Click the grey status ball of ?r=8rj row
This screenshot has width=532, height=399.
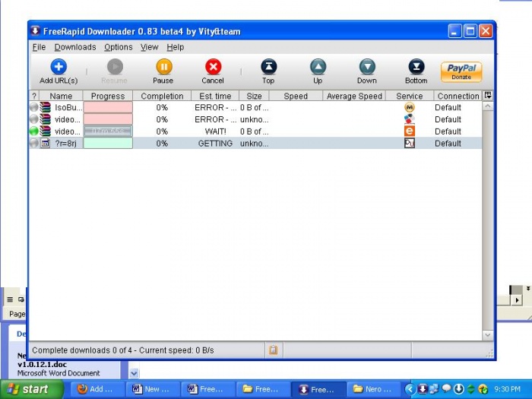pyautogui.click(x=34, y=143)
